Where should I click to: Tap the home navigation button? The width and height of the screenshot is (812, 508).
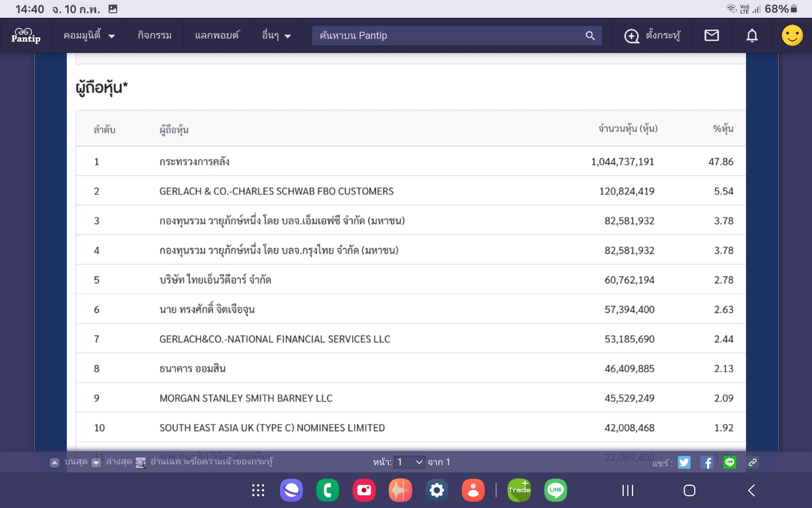689,491
